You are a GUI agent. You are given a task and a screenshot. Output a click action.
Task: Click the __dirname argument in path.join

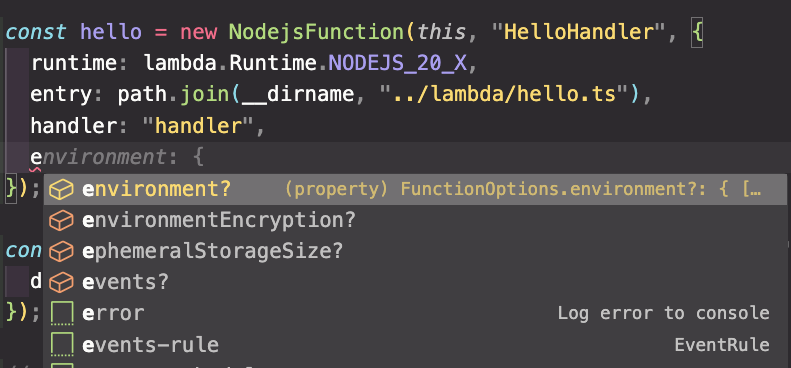pos(298,94)
